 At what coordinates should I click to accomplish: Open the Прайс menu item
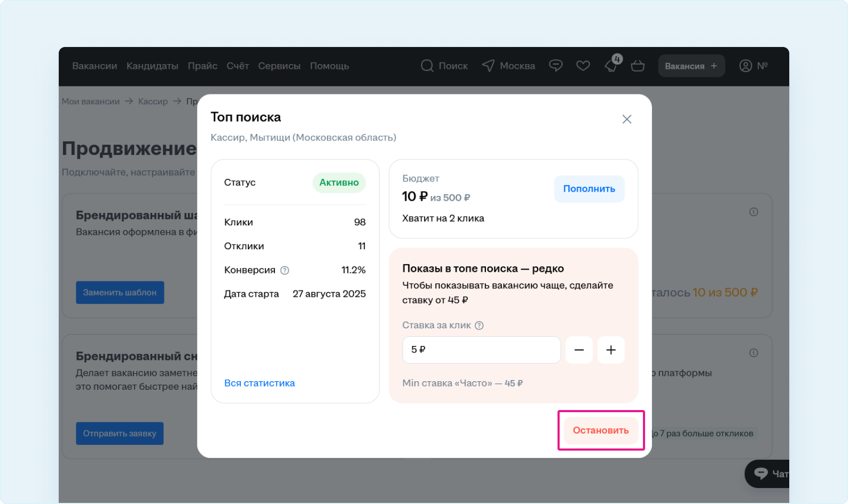point(202,66)
